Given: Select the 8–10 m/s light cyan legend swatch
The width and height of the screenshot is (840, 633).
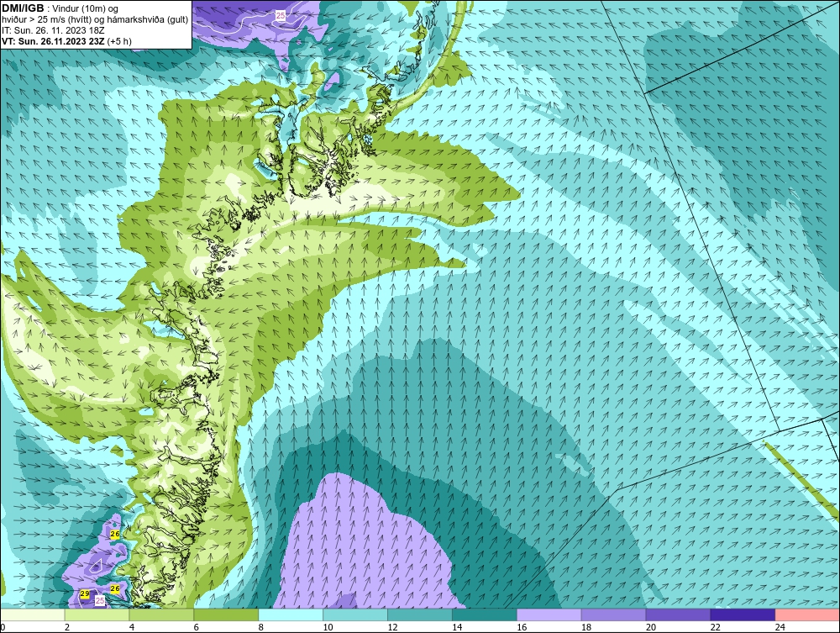Looking at the screenshot, I should tap(291, 615).
